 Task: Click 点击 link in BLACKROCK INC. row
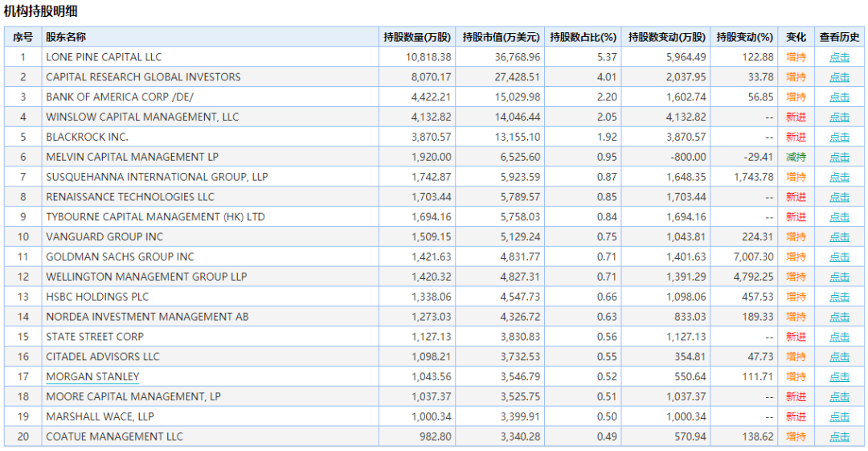(x=839, y=137)
